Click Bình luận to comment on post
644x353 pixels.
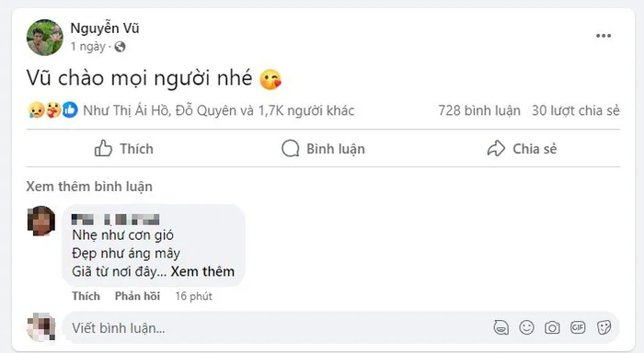(x=323, y=149)
